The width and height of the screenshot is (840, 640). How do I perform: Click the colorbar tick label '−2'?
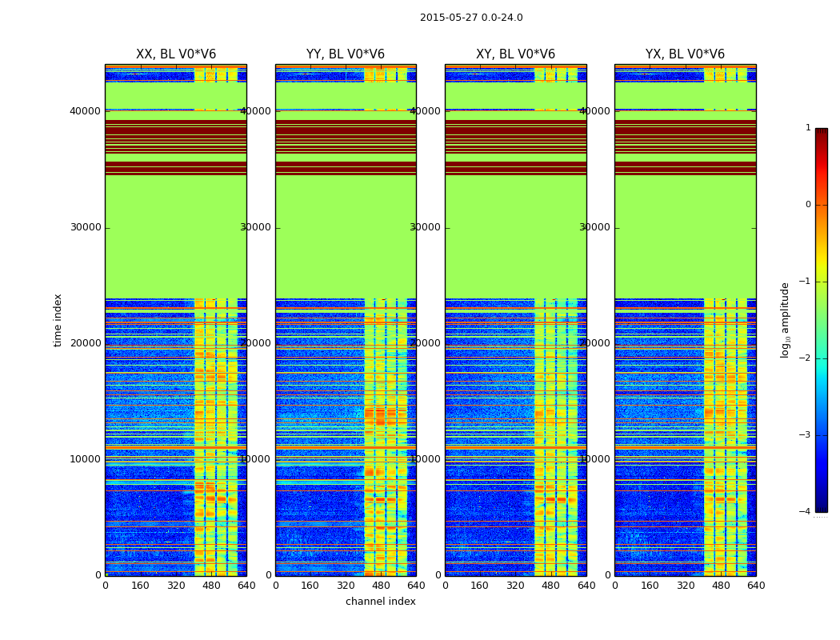point(805,358)
